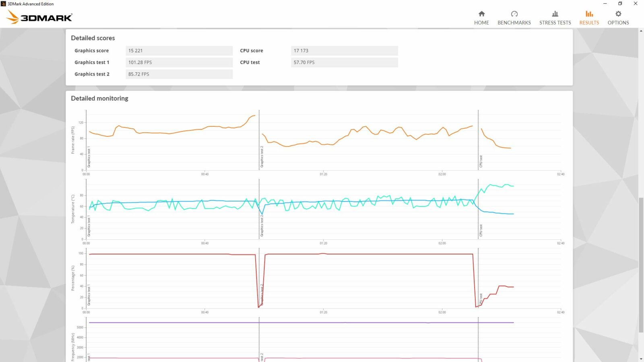
Task: Click the 3DMark icon in the title bar
Action: tap(4, 4)
